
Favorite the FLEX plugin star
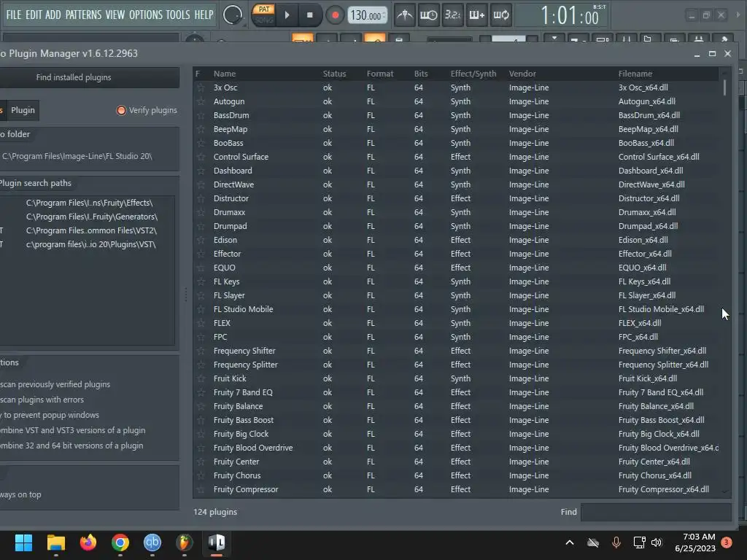(201, 323)
